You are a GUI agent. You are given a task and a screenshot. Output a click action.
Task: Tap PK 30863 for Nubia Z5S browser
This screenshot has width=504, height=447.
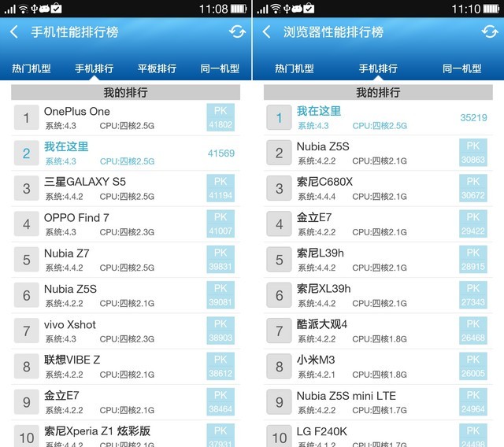pos(473,153)
